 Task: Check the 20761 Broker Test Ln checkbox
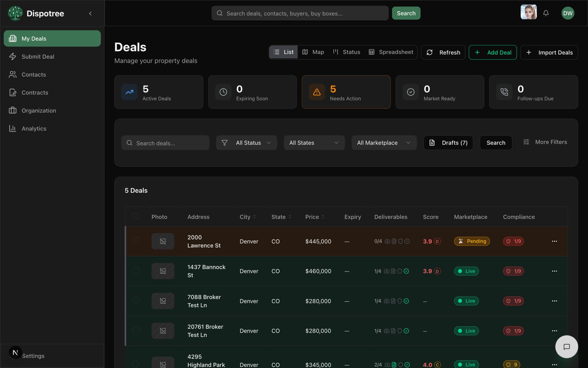136,330
